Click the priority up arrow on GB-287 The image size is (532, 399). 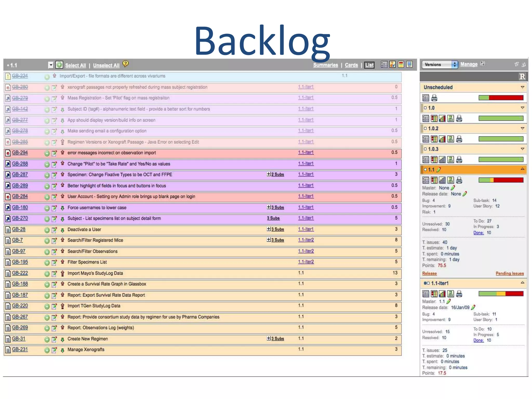click(62, 174)
